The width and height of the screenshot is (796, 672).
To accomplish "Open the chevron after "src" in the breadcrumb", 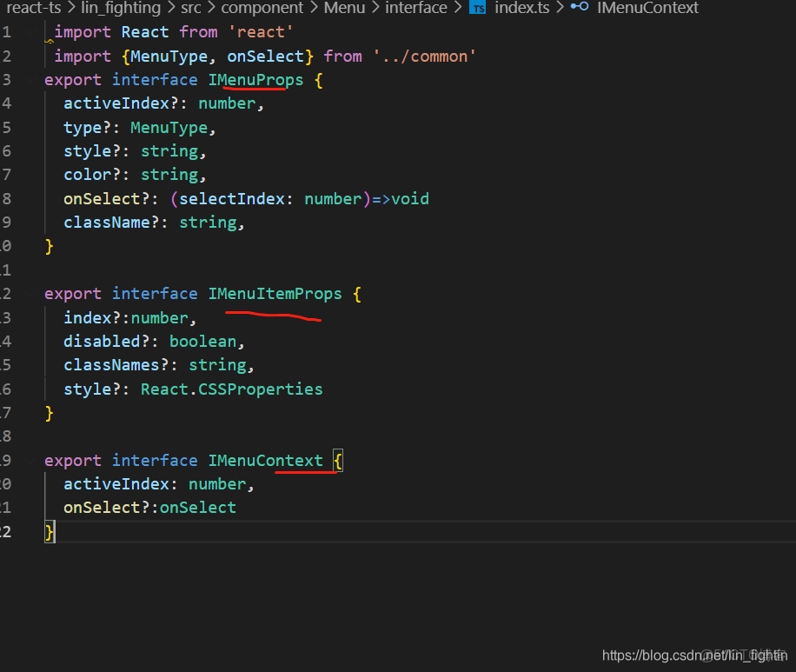I will [x=213, y=9].
